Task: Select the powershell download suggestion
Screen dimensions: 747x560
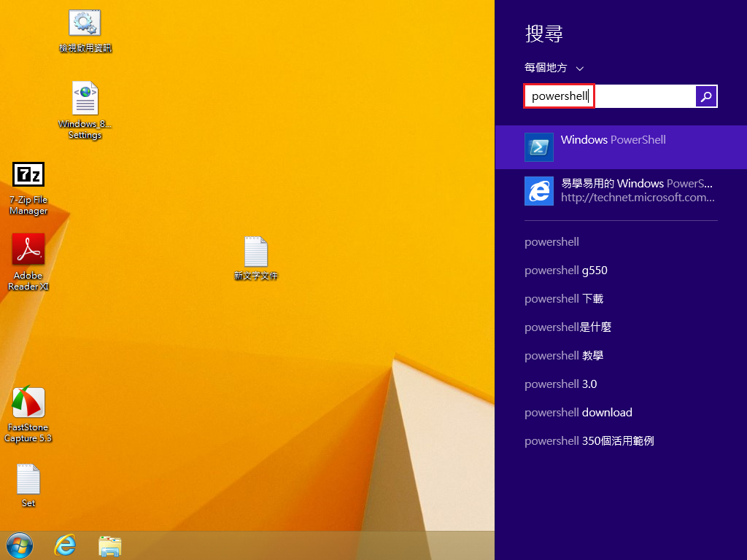Action: pyautogui.click(x=578, y=413)
